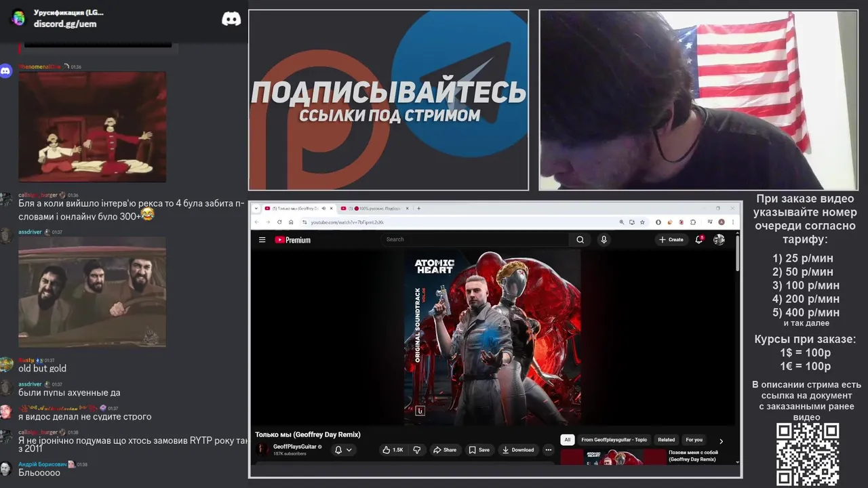Open YouTube notifications bell in header

click(699, 239)
